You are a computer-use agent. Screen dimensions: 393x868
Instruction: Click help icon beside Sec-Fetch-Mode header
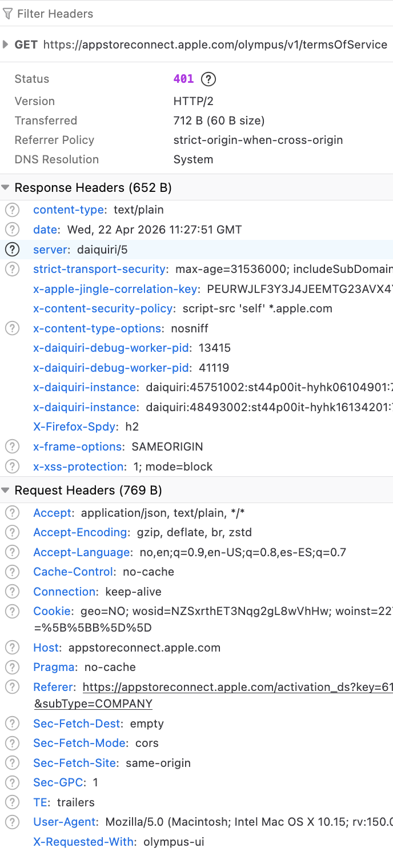(11, 744)
